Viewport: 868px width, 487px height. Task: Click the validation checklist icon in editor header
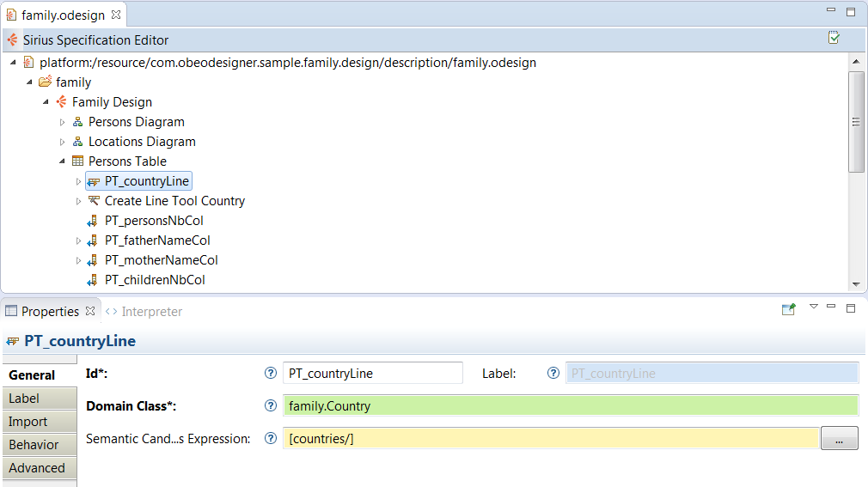tap(833, 38)
